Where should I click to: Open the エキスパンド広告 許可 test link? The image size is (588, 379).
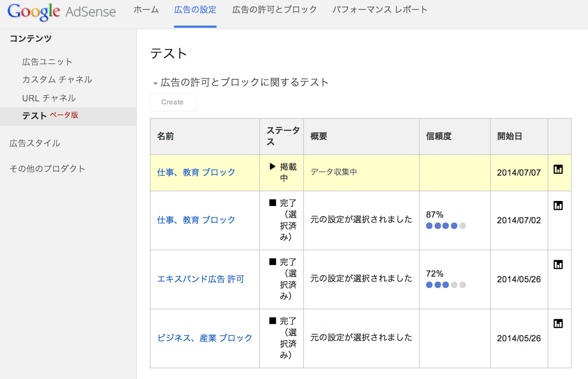[x=201, y=279]
